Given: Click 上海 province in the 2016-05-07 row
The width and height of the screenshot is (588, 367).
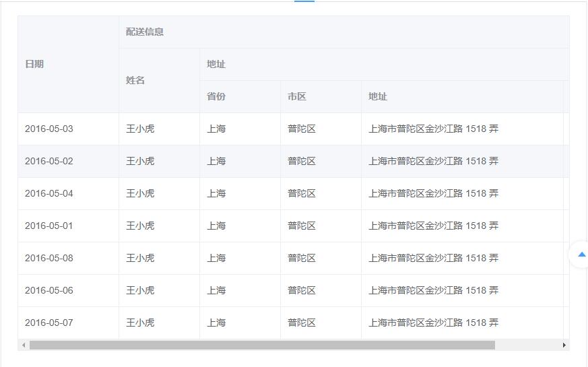Looking at the screenshot, I should tap(216, 323).
